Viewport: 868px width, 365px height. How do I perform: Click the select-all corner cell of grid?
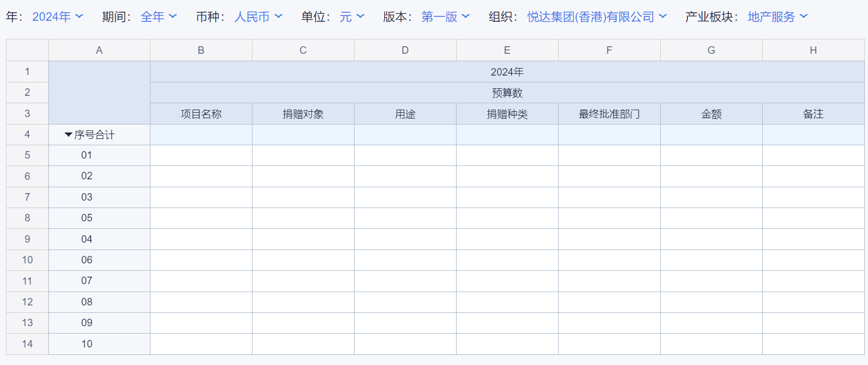pos(27,51)
